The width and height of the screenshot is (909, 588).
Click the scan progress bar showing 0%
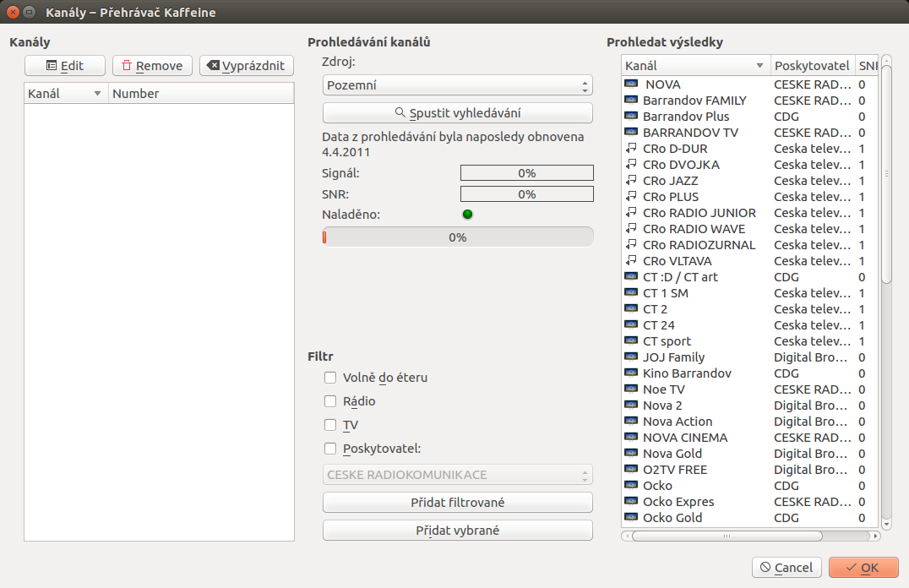coord(457,237)
